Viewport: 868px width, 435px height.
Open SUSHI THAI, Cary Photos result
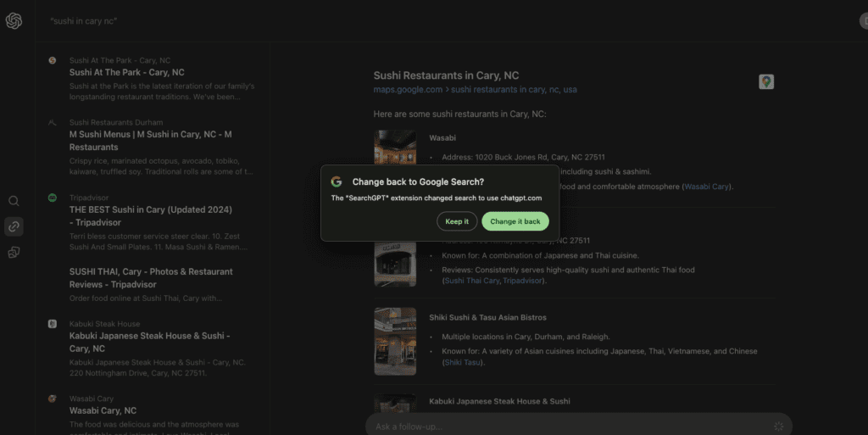(x=151, y=278)
